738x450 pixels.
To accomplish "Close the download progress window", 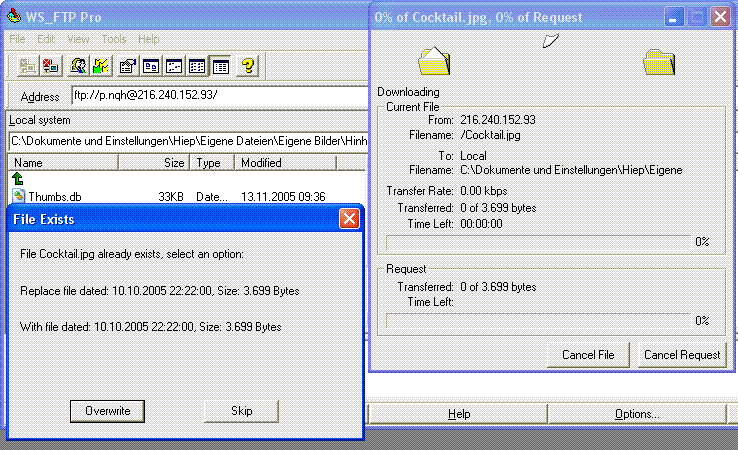I will click(x=720, y=17).
